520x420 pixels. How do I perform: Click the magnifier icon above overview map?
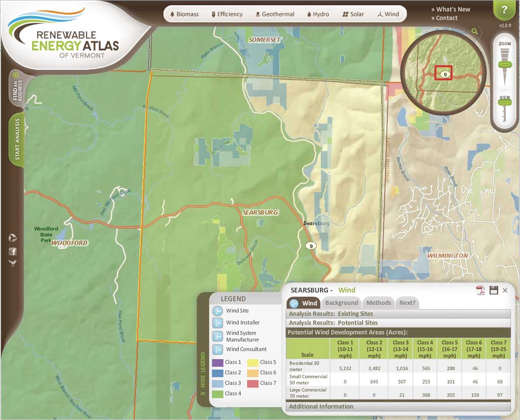475,31
